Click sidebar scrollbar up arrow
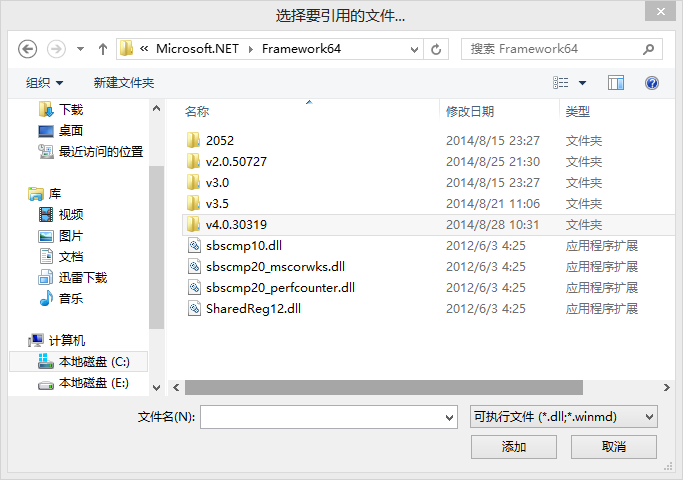Viewport: 683px width, 480px height. click(x=156, y=108)
